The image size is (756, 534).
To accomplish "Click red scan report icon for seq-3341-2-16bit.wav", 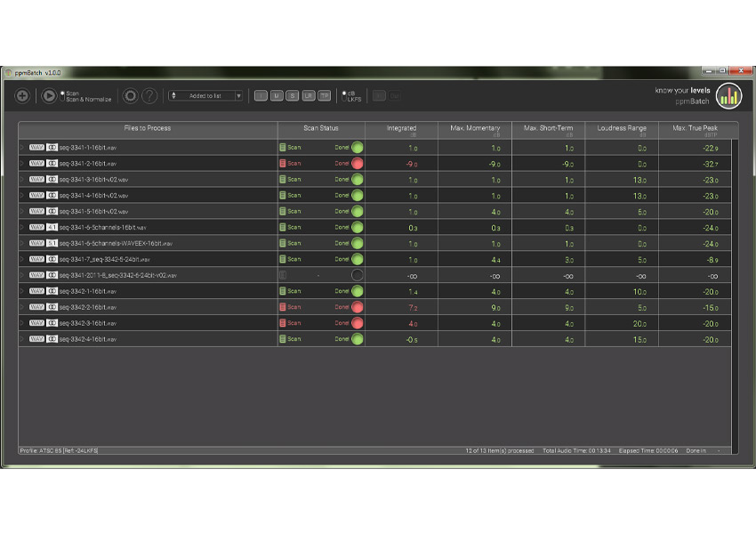I will point(283,163).
